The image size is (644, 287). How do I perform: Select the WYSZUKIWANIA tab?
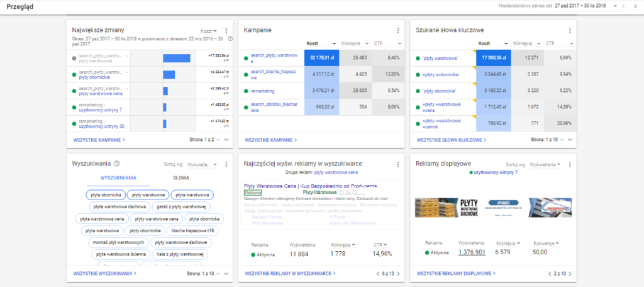[118, 178]
